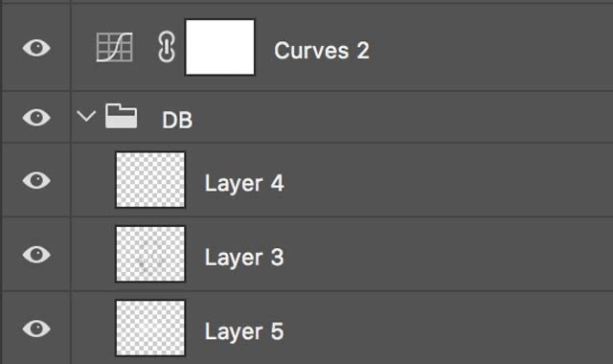Toggle the Layer 5 eye icon
The height and width of the screenshot is (364, 613).
click(36, 329)
